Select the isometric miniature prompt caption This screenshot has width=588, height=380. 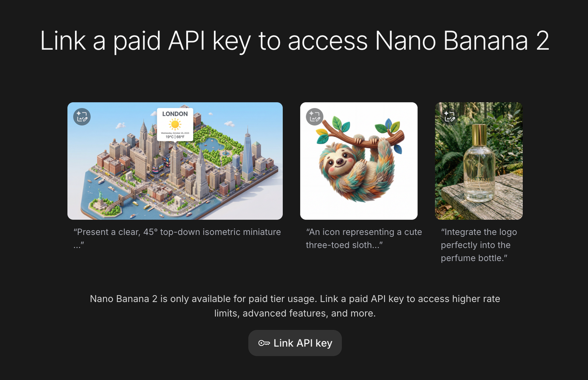click(176, 238)
